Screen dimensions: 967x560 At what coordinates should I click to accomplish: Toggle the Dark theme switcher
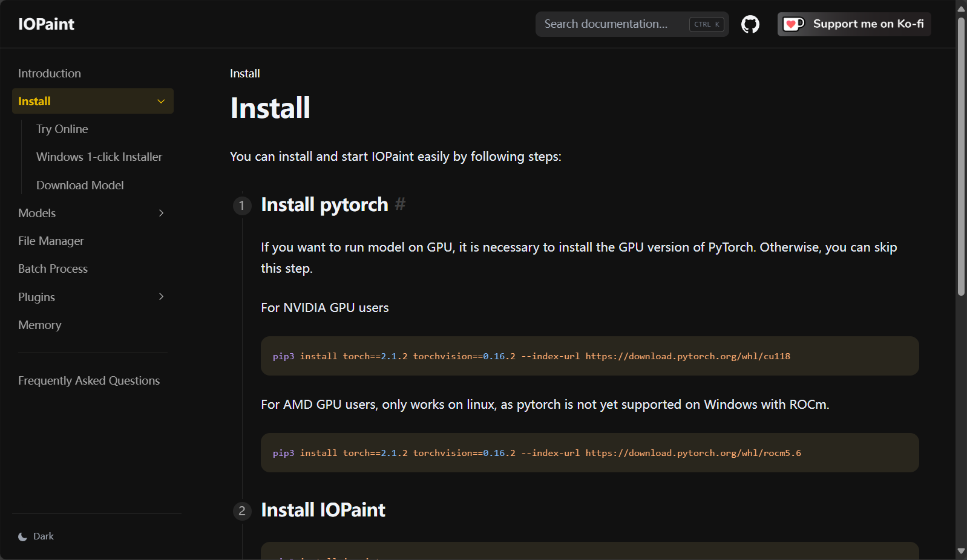coord(36,536)
